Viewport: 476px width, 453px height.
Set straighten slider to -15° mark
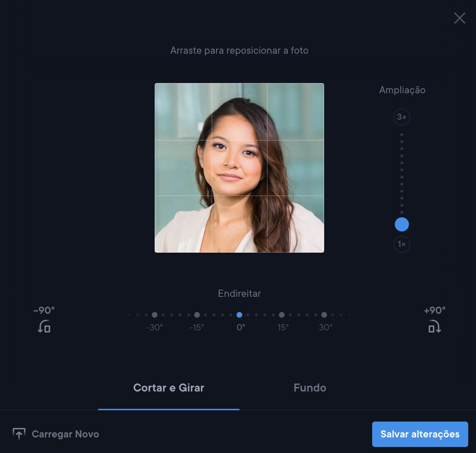pos(197,315)
